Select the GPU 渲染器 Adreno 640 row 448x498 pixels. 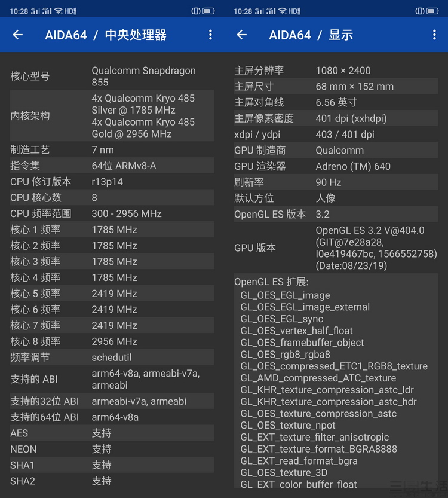click(x=336, y=166)
